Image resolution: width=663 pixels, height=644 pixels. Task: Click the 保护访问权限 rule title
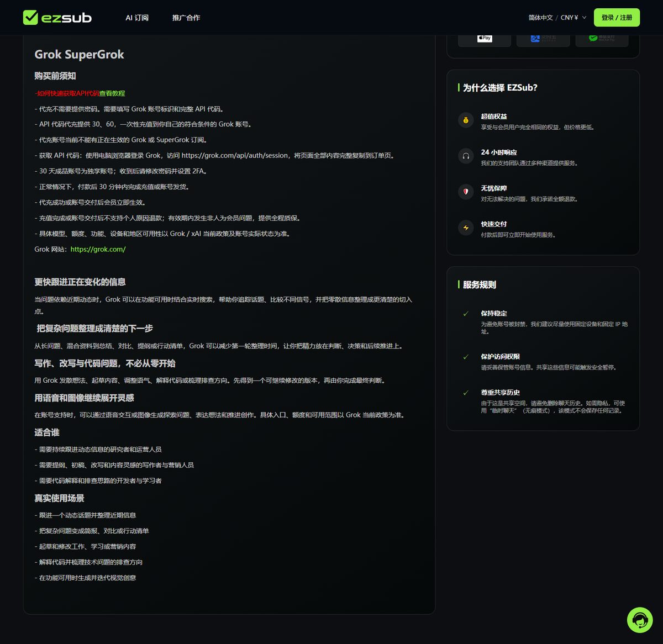coord(501,356)
